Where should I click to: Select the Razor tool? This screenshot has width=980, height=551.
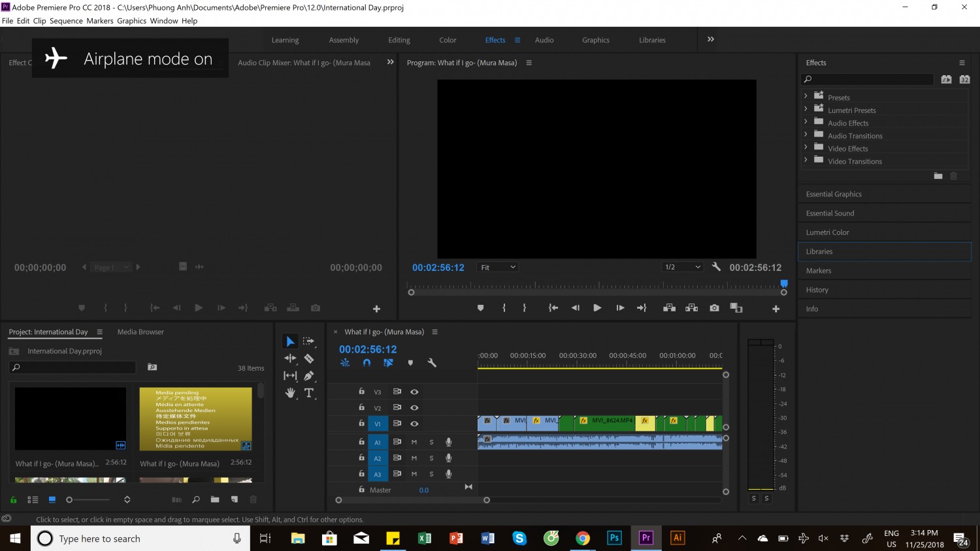pyautogui.click(x=309, y=358)
